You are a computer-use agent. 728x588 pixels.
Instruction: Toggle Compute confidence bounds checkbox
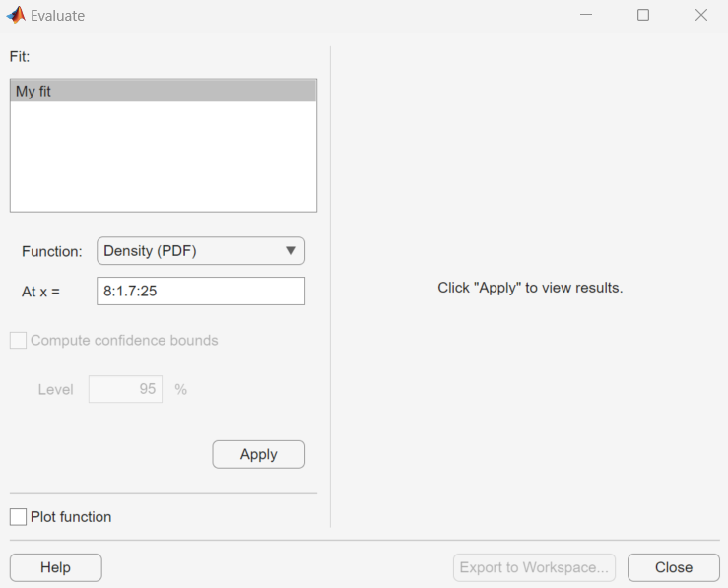pos(18,340)
